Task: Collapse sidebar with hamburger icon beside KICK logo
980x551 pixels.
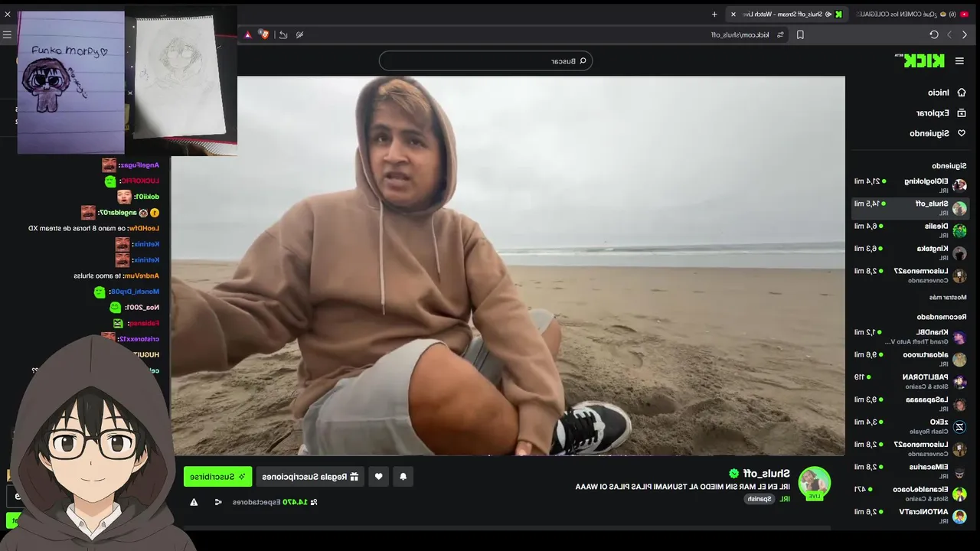Action: click(x=959, y=61)
